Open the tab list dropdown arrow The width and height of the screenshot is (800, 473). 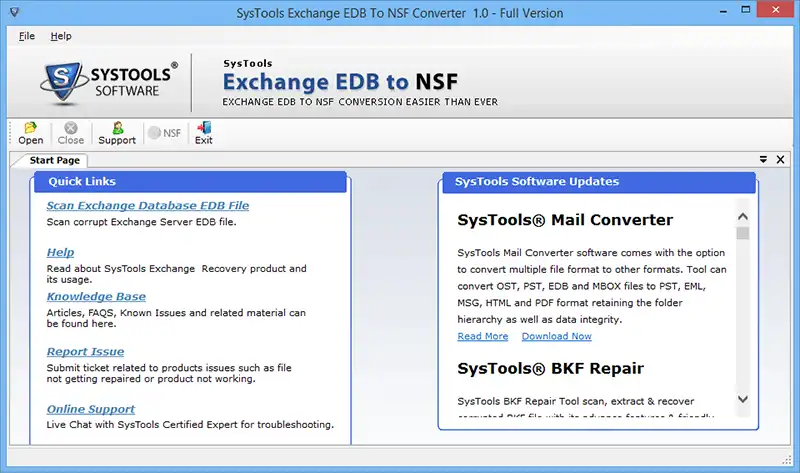pyautogui.click(x=763, y=160)
